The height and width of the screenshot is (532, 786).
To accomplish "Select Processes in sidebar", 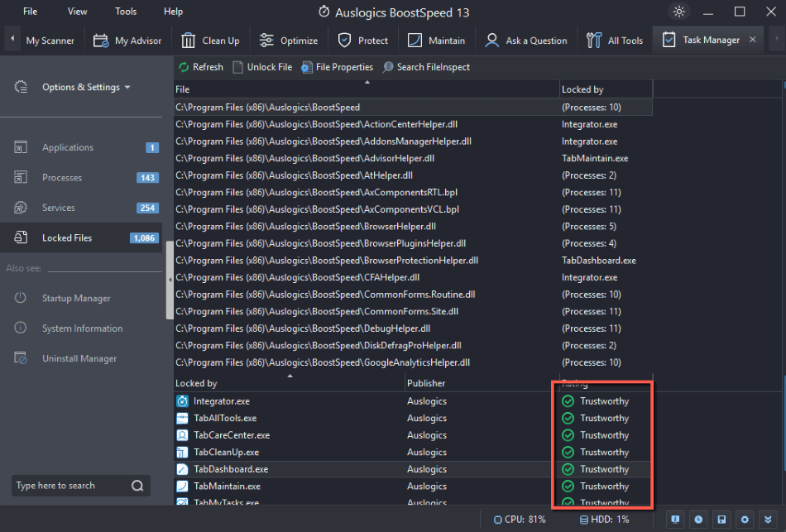I will (81, 178).
